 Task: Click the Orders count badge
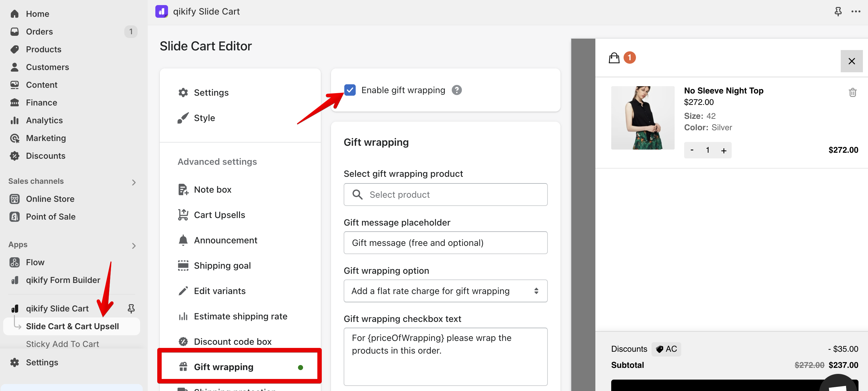point(131,32)
